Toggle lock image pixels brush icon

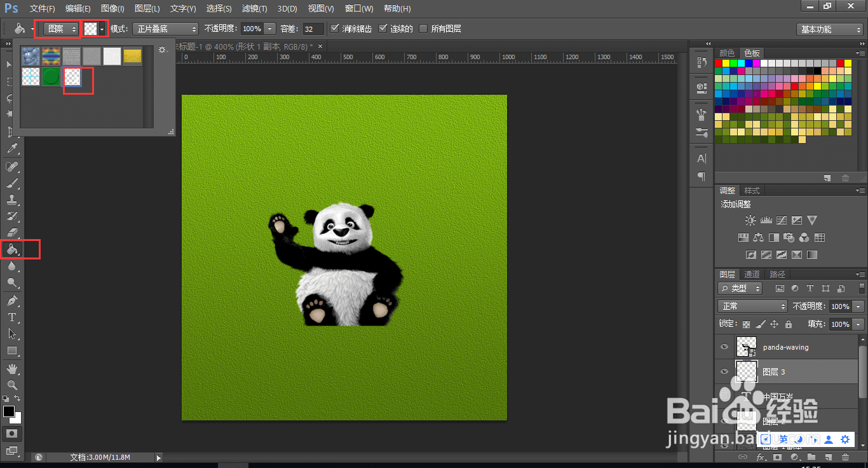pyautogui.click(x=761, y=324)
